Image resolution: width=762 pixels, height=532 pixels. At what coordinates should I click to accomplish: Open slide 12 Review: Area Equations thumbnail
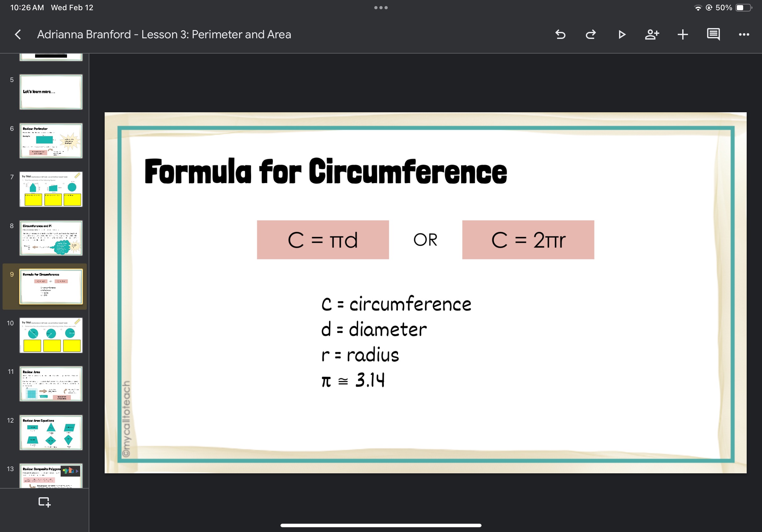pyautogui.click(x=51, y=432)
